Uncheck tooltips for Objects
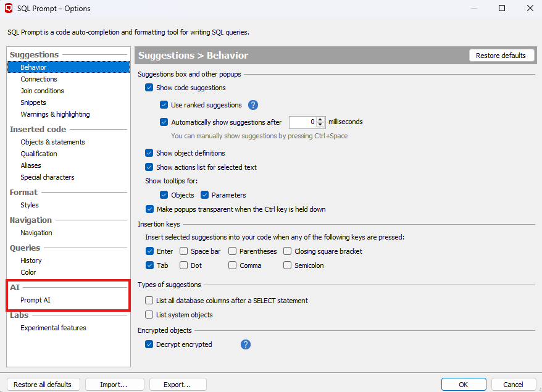The height and width of the screenshot is (392, 542). tap(164, 195)
